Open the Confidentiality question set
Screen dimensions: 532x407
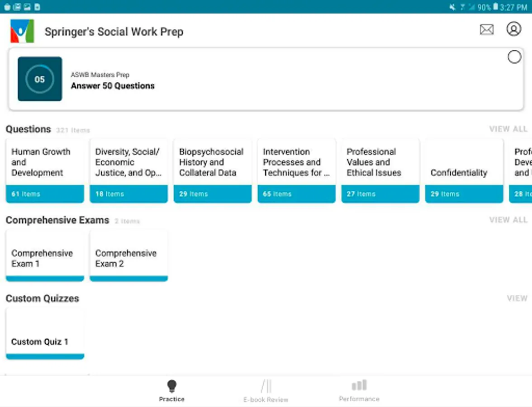click(x=464, y=170)
